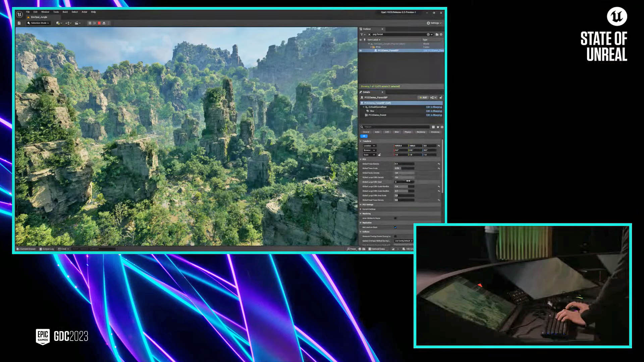The width and height of the screenshot is (644, 362).
Task: Toggle Details property matrix grid icon
Action: pyautogui.click(x=433, y=127)
